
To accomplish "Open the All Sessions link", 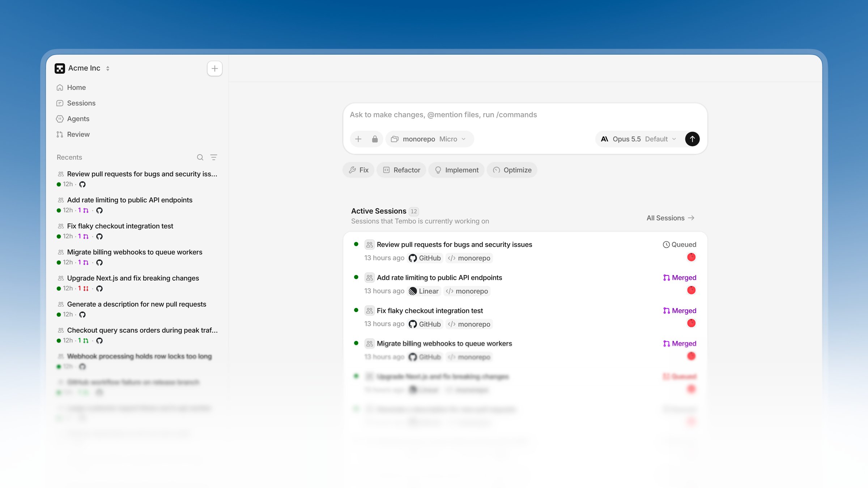I will (x=670, y=218).
